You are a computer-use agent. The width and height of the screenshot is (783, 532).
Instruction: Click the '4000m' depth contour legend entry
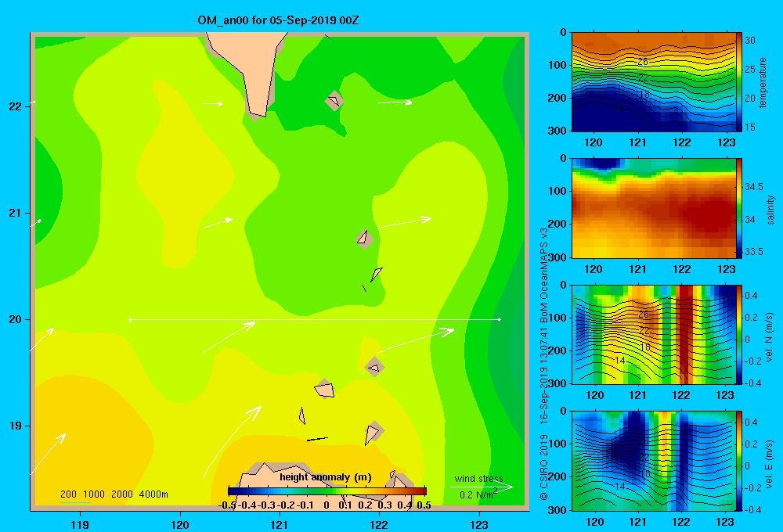(153, 494)
